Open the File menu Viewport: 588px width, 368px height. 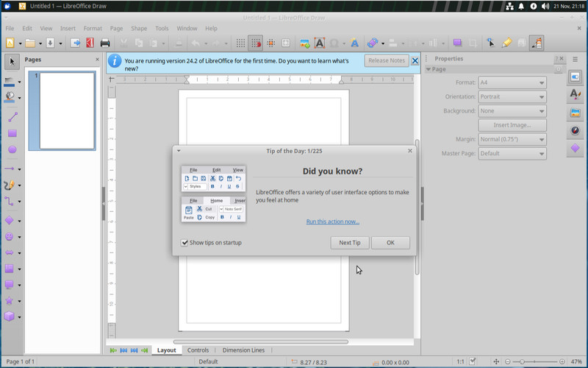[10, 29]
